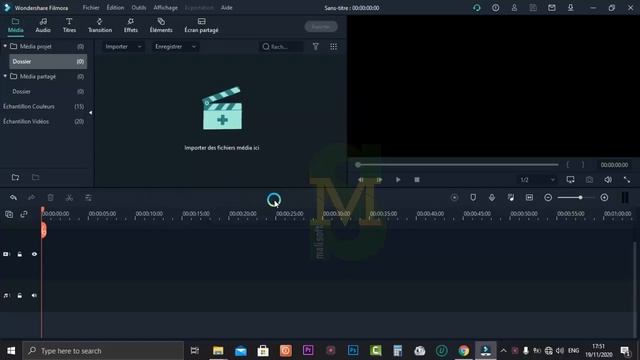640x360 pixels.
Task: Open the Aide menu
Action: coord(227,8)
